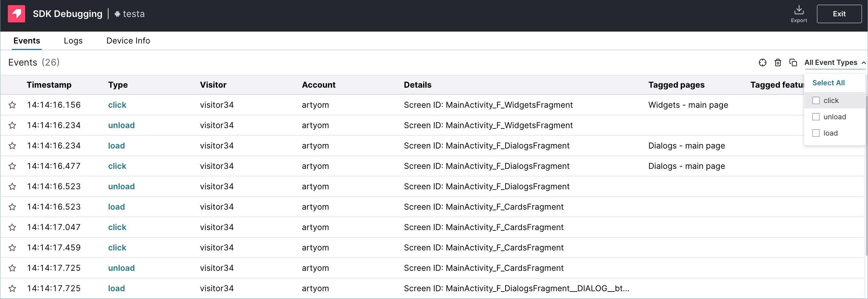Click the Tagged pages column header
The image size is (868, 299).
(676, 85)
